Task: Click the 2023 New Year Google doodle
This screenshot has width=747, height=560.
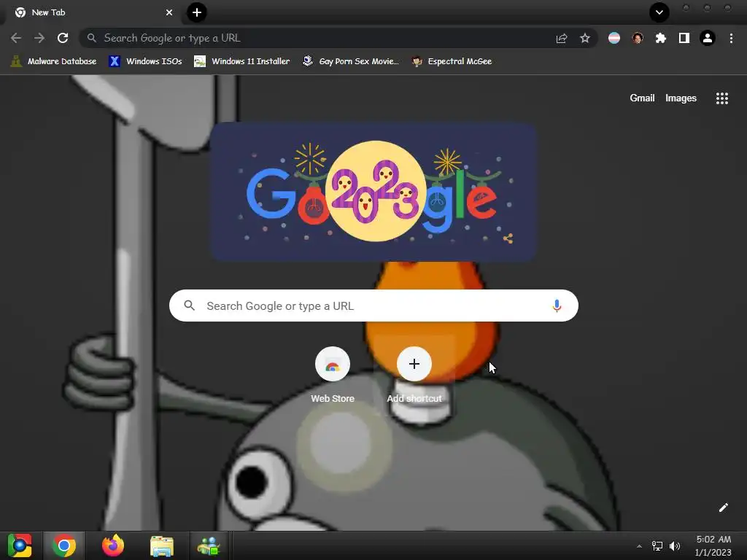Action: [x=373, y=192]
